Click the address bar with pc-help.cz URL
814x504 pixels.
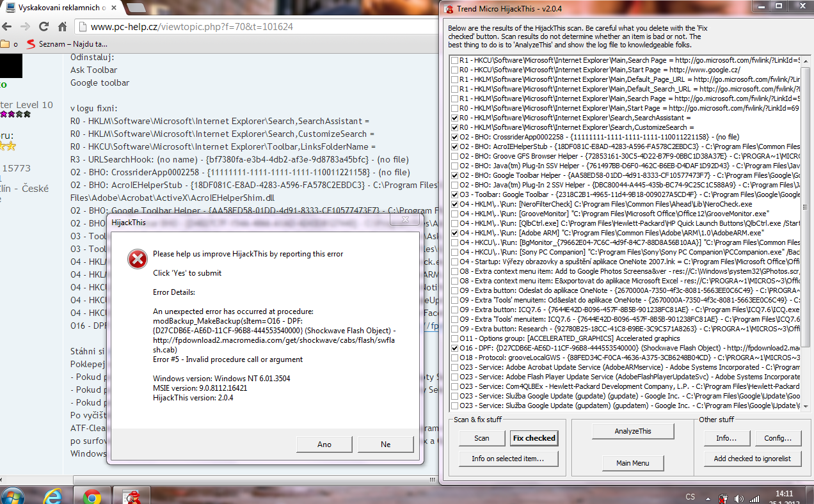pos(256,27)
